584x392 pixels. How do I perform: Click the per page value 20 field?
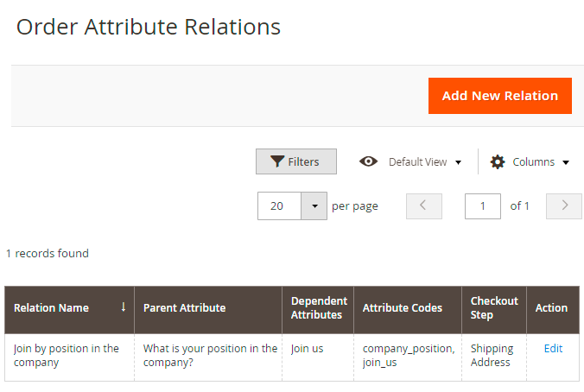pyautogui.click(x=279, y=206)
